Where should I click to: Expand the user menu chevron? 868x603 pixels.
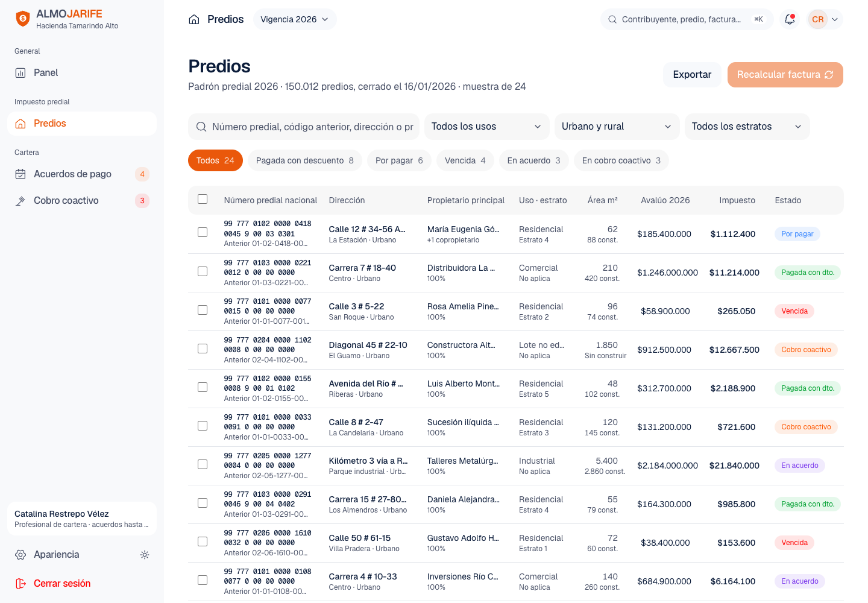tap(835, 19)
